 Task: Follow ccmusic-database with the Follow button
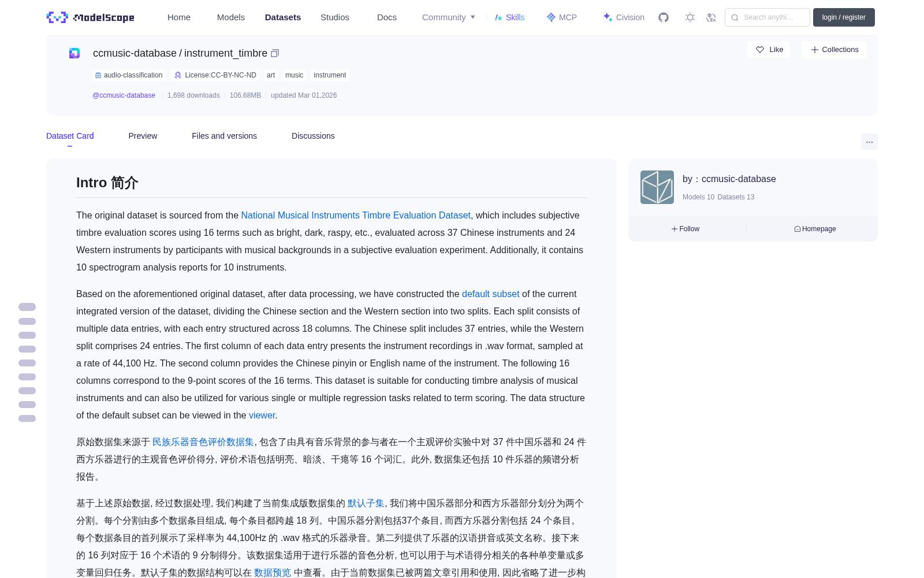(x=685, y=229)
